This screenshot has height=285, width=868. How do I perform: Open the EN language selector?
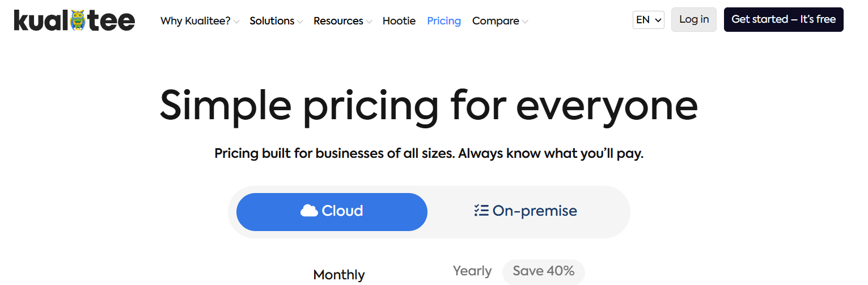click(649, 20)
